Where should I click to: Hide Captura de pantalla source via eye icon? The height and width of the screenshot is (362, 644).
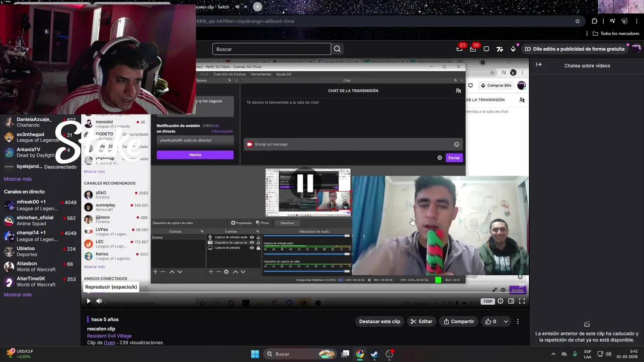(252, 248)
